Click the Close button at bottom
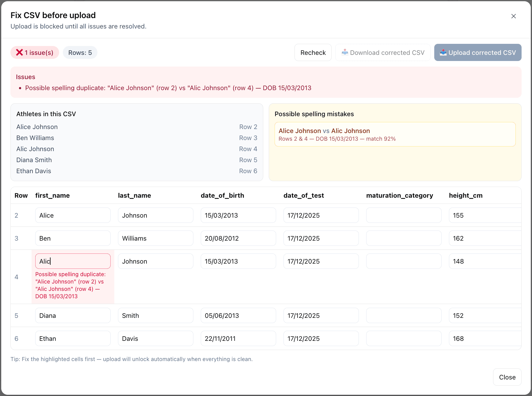Image resolution: width=532 pixels, height=396 pixels. coord(507,377)
